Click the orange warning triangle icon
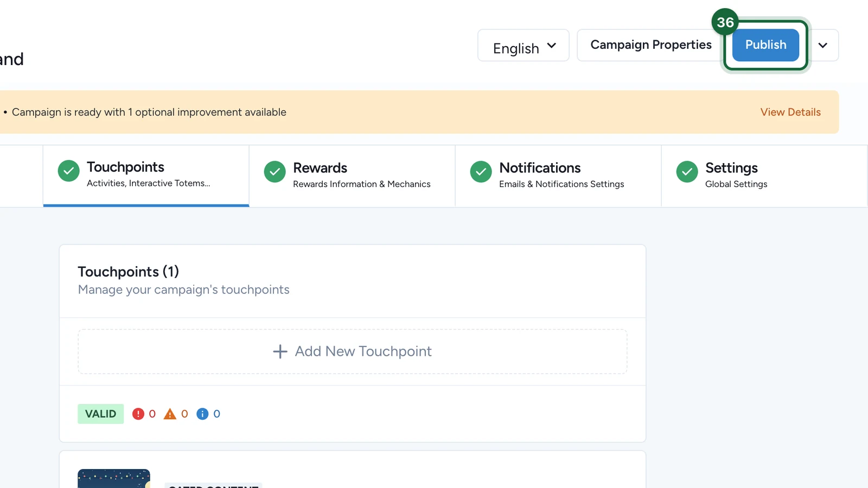The height and width of the screenshot is (488, 868). [170, 414]
